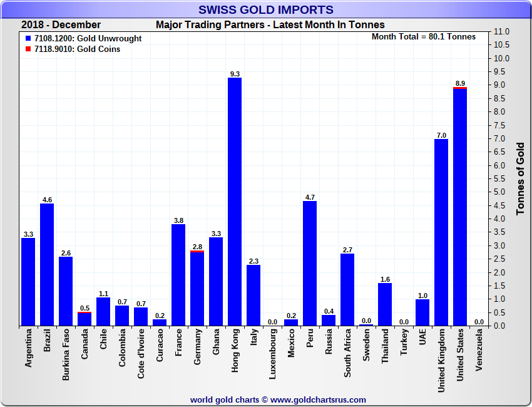Image resolution: width=532 pixels, height=407 pixels.
Task: Click the goldchartsrus.com footer link
Action: coord(319,399)
